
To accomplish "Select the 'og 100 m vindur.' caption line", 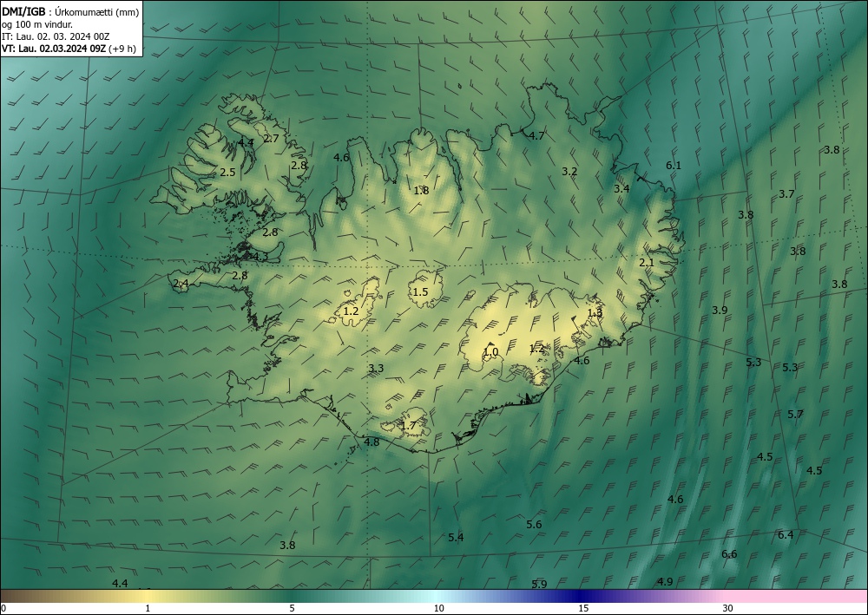I will (x=37, y=24).
